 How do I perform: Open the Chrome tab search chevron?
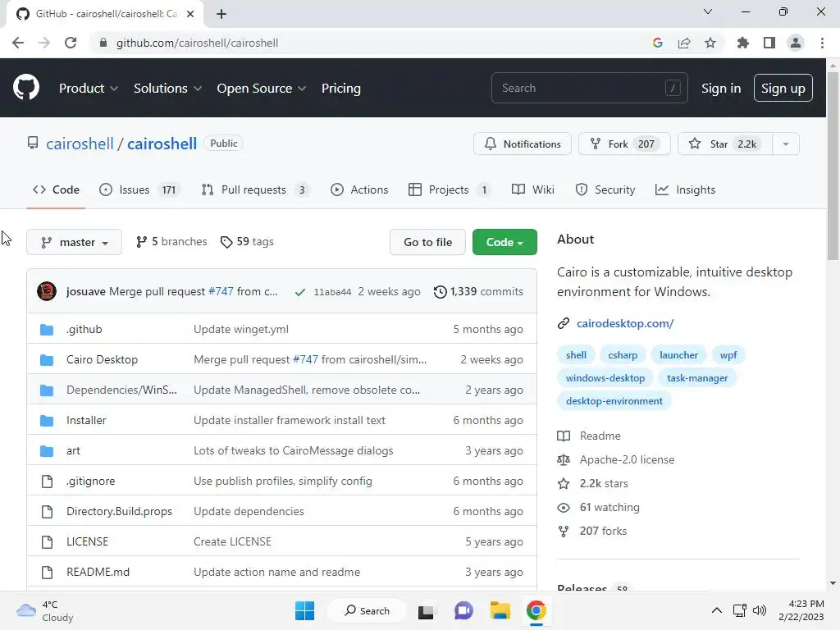pyautogui.click(x=708, y=11)
